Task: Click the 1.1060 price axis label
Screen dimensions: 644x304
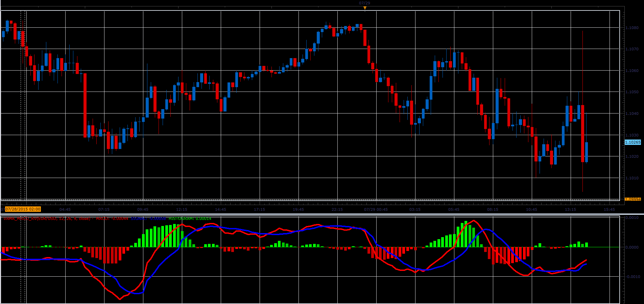Action: click(x=632, y=71)
